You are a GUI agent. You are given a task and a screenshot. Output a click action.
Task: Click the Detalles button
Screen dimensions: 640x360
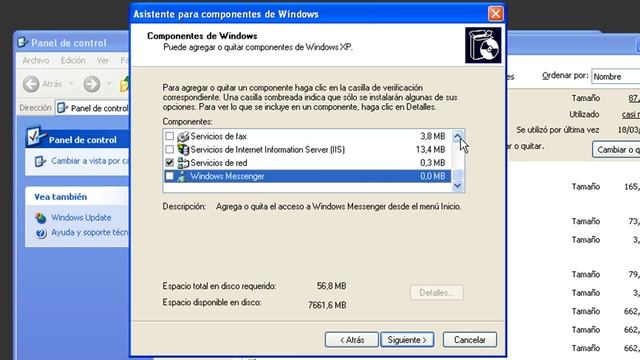point(436,293)
